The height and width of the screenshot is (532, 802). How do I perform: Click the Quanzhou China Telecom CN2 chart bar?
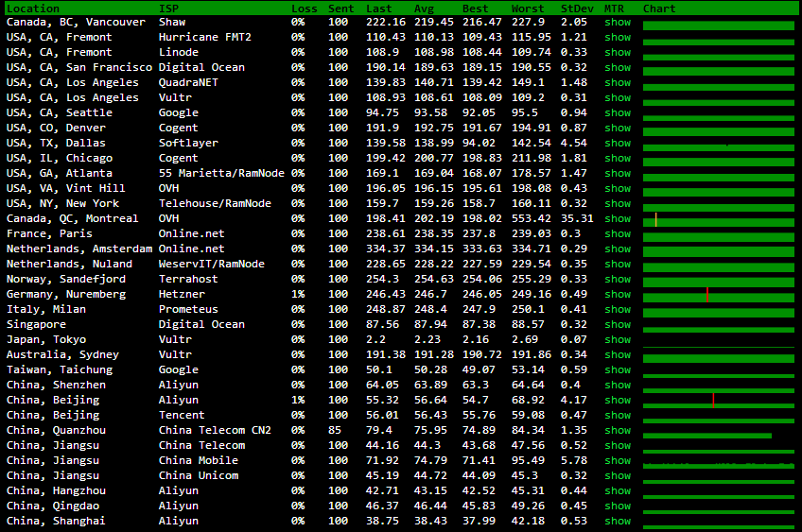[707, 436]
